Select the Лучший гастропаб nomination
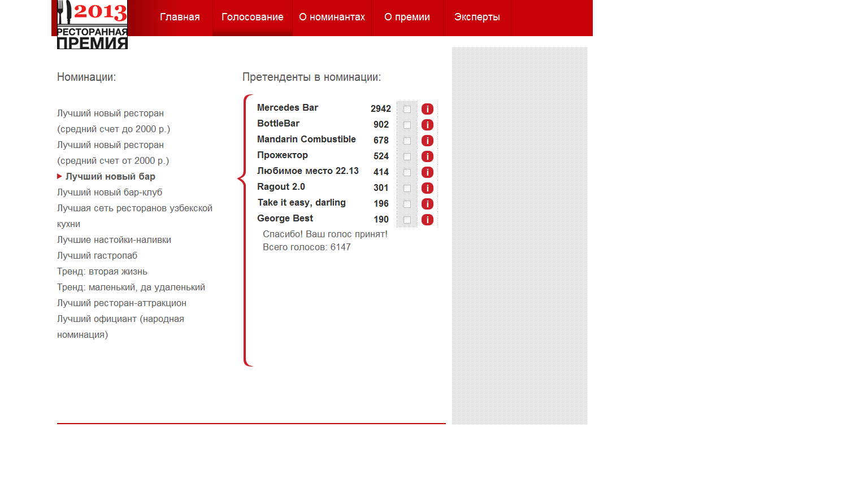Image resolution: width=868 pixels, height=488 pixels. [x=97, y=256]
